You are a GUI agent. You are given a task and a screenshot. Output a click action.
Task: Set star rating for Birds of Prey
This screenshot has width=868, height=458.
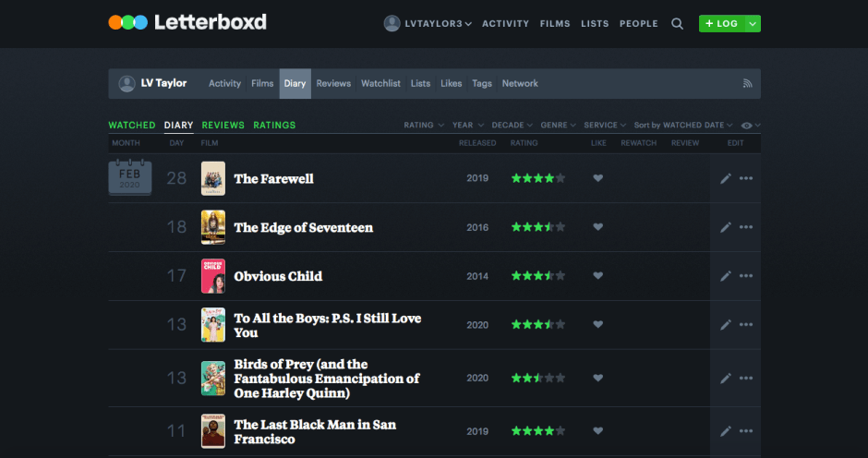tap(537, 378)
